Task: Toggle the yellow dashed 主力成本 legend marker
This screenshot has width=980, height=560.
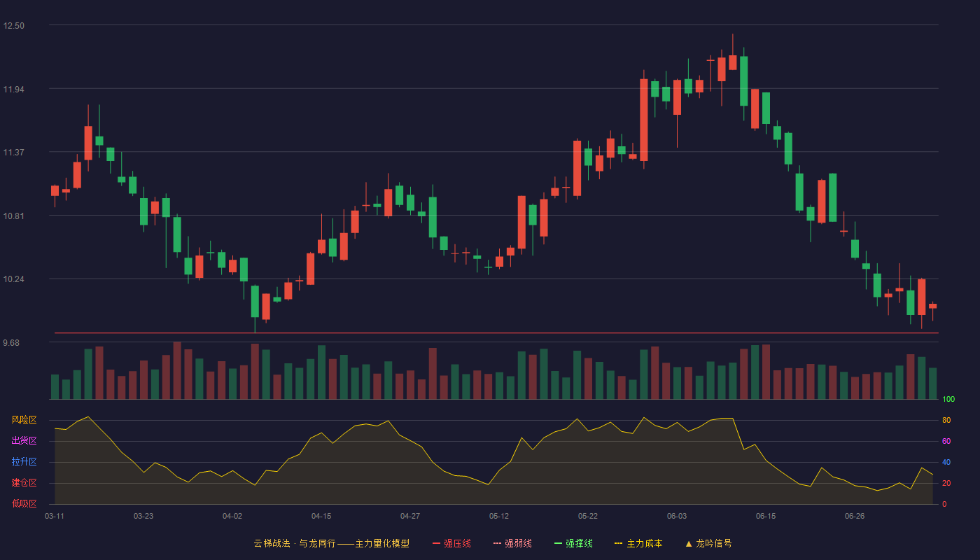Action: 619,543
